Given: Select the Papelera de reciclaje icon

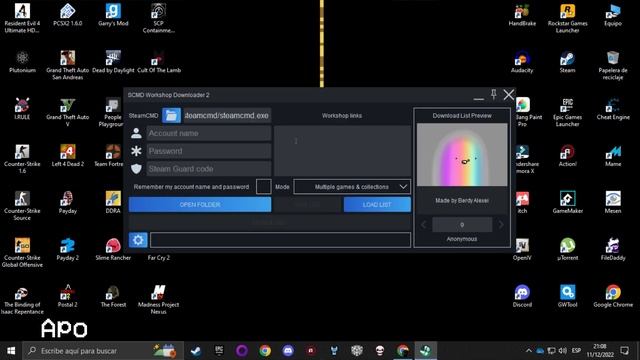Looking at the screenshot, I should [613, 65].
